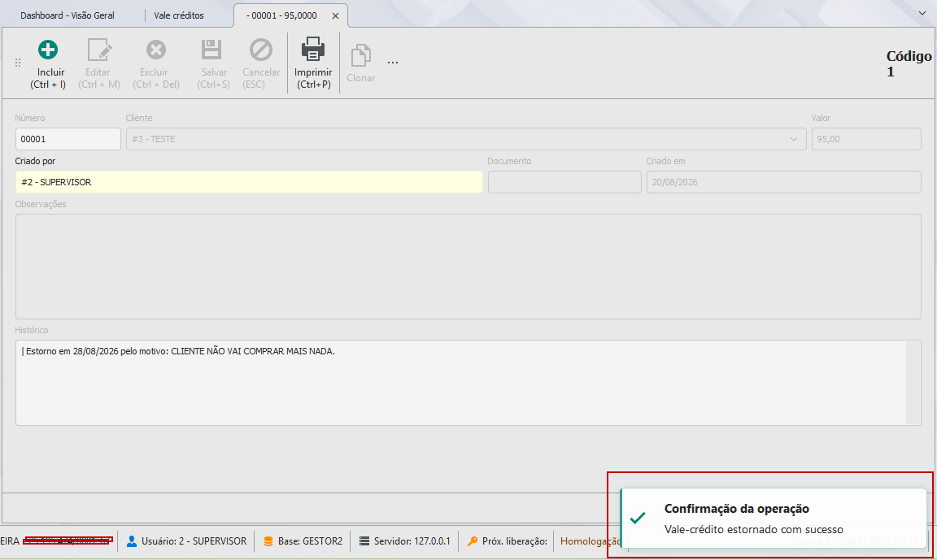Open the tab list chevron

click(x=922, y=13)
